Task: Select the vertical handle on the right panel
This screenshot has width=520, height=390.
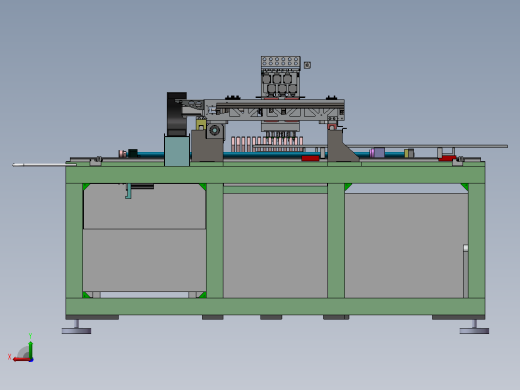Action: pos(465,271)
